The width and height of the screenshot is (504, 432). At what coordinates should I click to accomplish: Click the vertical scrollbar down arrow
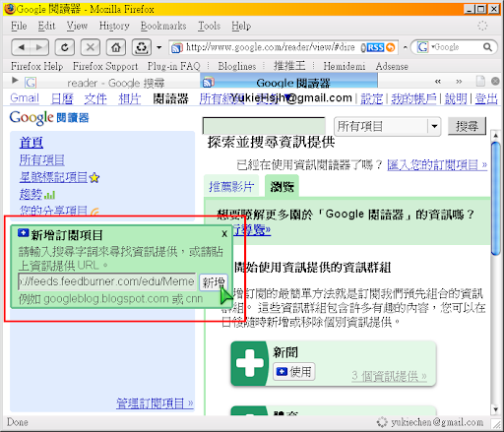(495, 408)
